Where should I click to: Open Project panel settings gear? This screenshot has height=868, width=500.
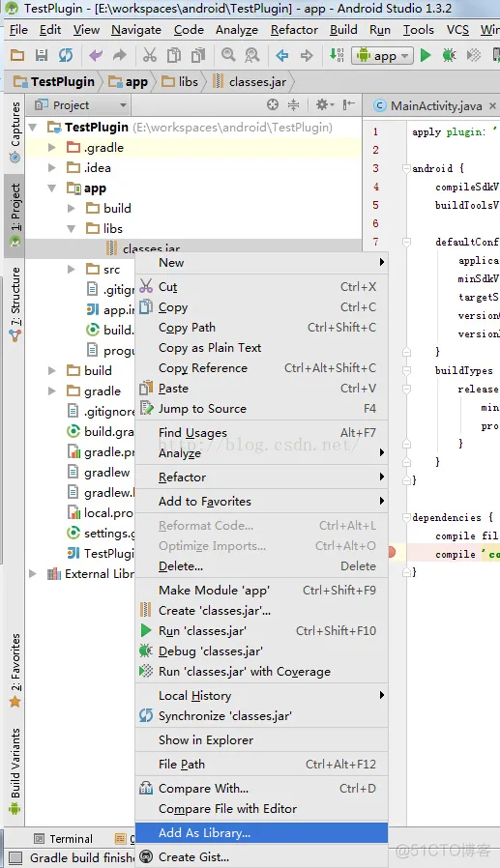tap(325, 104)
